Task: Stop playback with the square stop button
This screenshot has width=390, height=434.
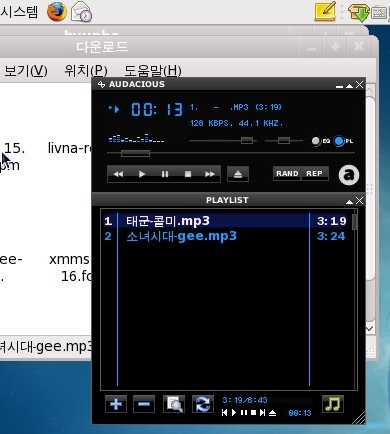Action: (188, 174)
